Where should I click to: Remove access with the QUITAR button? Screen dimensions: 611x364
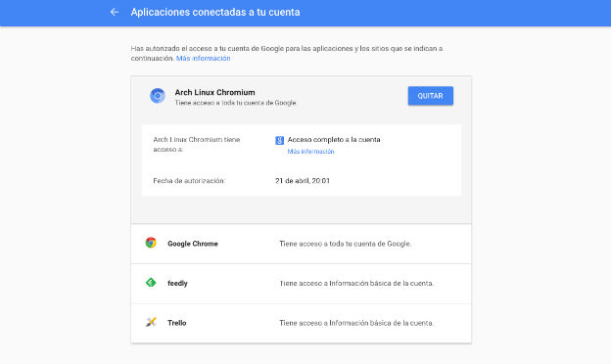[431, 96]
